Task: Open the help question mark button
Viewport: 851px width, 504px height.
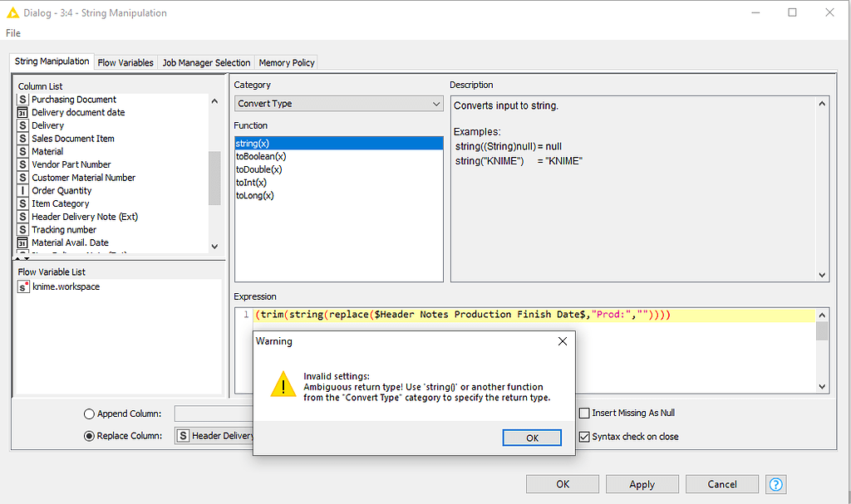Action: point(775,484)
